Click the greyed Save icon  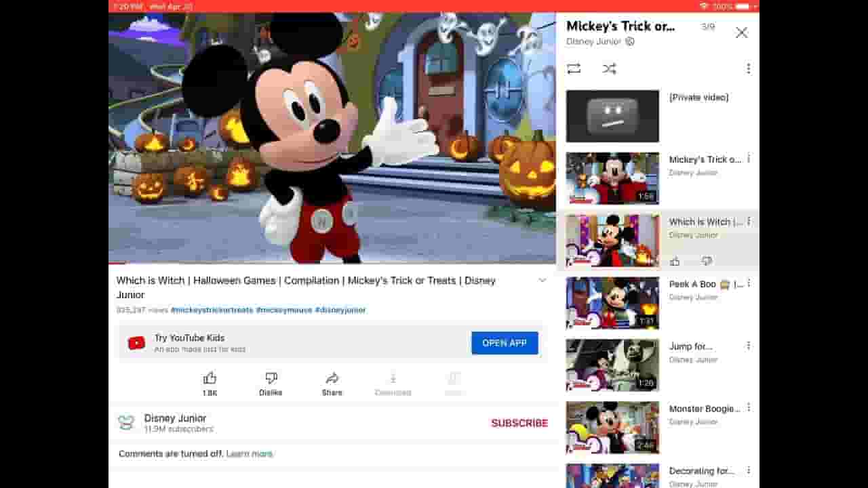point(454,378)
